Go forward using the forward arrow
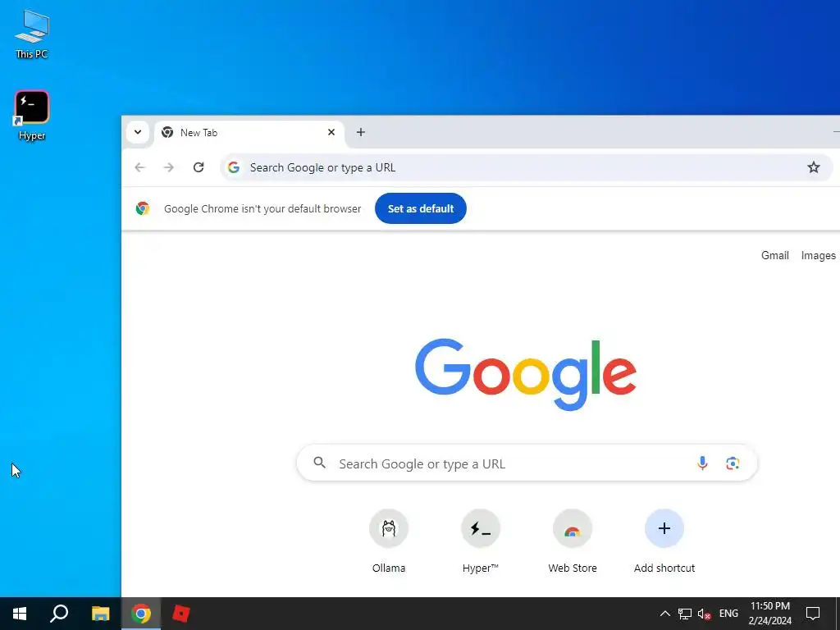 click(169, 167)
